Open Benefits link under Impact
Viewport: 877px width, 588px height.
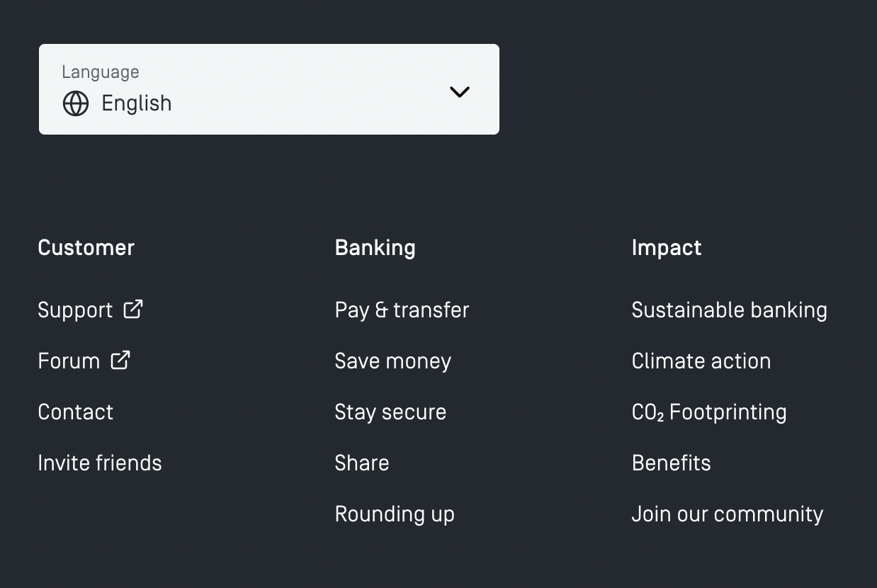click(x=671, y=463)
